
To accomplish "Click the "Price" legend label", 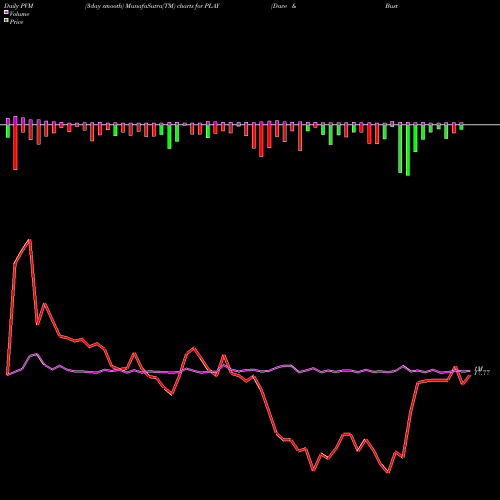I will point(16,22).
